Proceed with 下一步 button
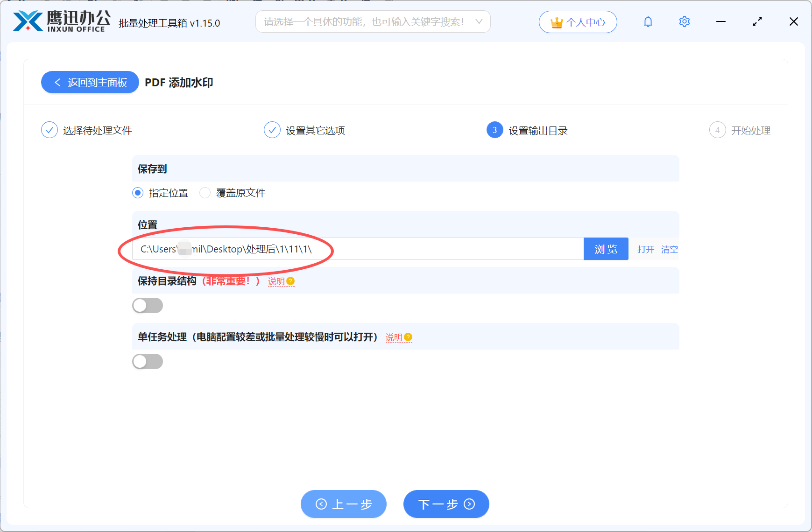Screen dimensions: 812x532 click(446, 504)
